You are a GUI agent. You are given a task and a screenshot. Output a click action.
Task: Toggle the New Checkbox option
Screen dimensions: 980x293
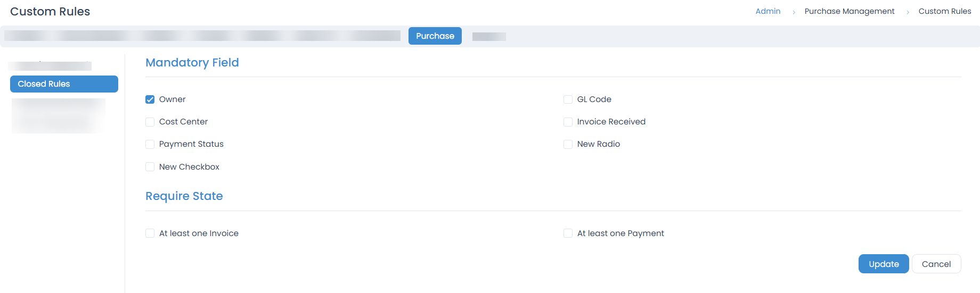[x=150, y=167]
